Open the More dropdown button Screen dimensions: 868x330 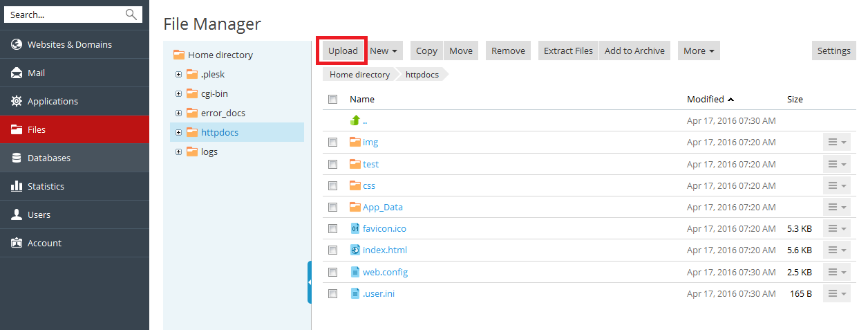pyautogui.click(x=699, y=51)
